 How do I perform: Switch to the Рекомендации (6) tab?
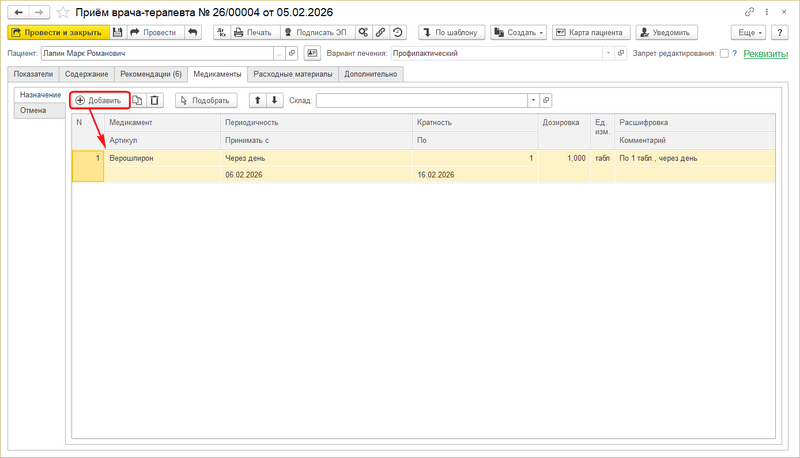[151, 74]
